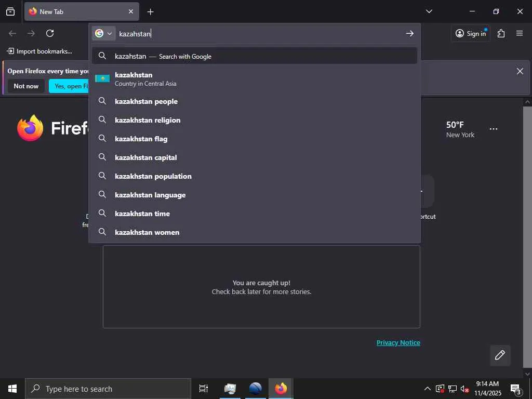Click the 'Yes, open Firefox' button
532x399 pixels.
pos(69,86)
